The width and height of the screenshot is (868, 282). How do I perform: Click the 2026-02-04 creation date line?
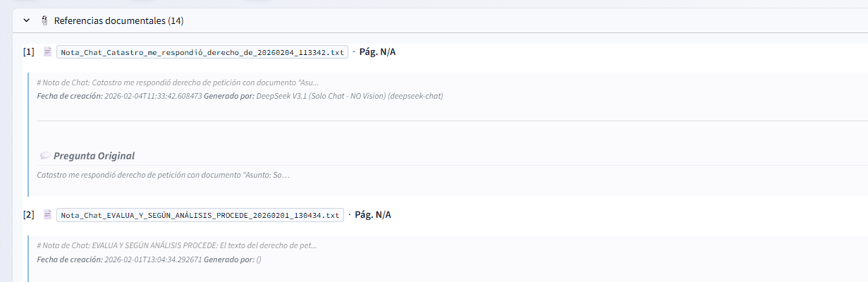click(x=152, y=96)
